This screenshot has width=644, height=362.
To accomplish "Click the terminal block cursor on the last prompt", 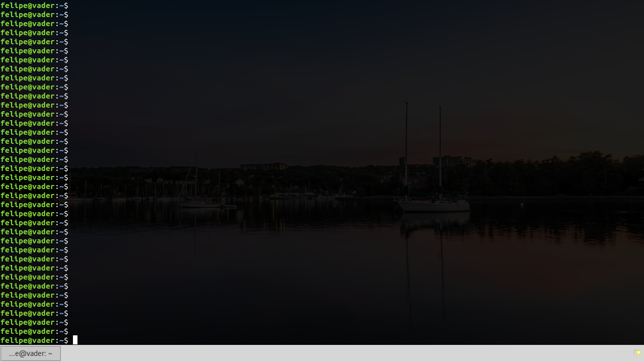I will pyautogui.click(x=75, y=340).
